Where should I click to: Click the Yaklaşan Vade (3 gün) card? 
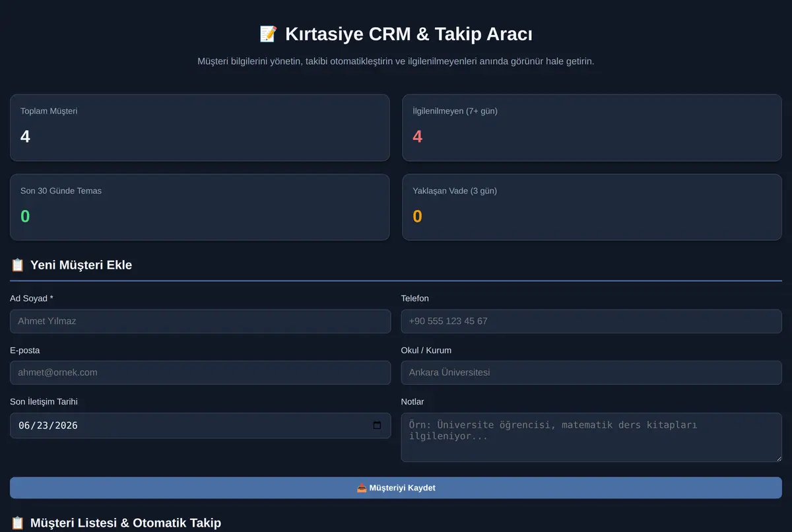592,207
